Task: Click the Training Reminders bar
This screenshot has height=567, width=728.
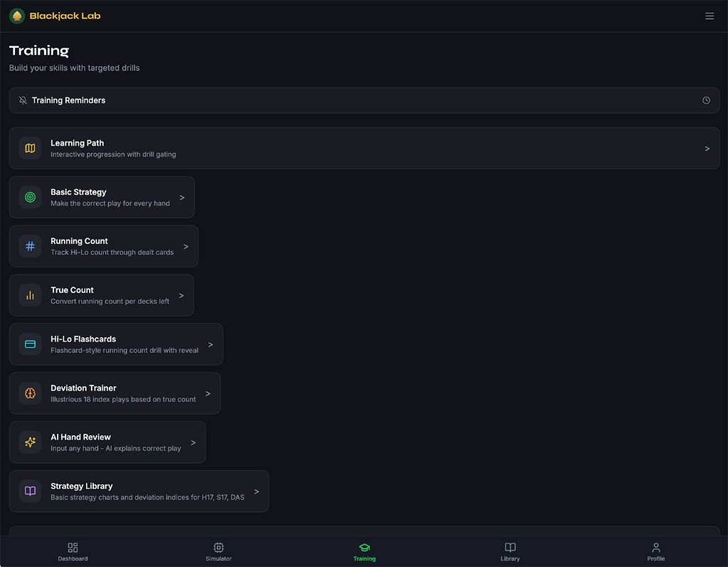Action: pyautogui.click(x=355, y=100)
